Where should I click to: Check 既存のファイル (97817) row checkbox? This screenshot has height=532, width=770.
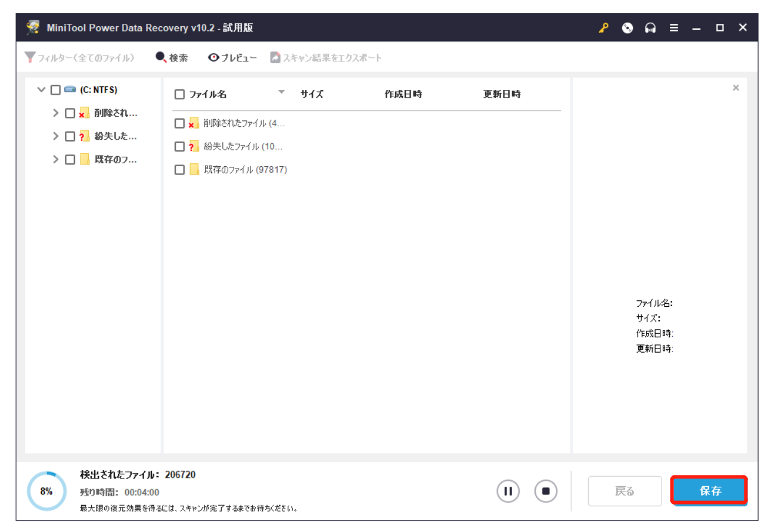[x=179, y=170]
